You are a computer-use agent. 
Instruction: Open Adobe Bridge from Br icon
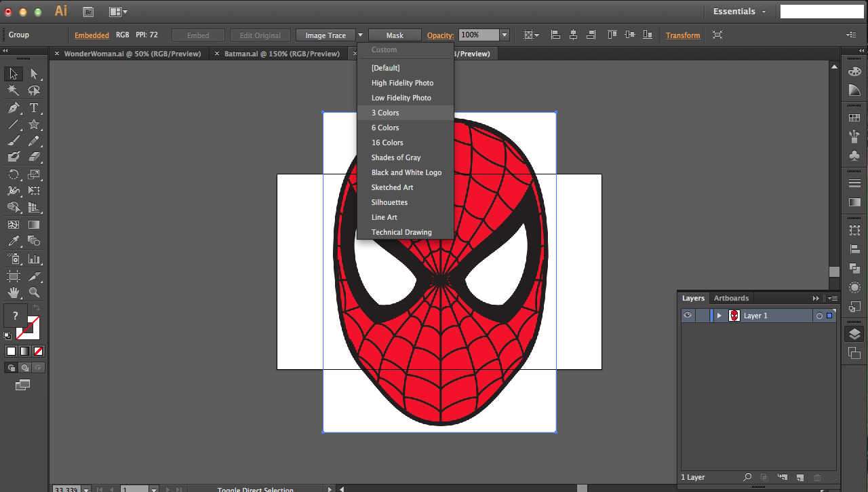[x=88, y=12]
